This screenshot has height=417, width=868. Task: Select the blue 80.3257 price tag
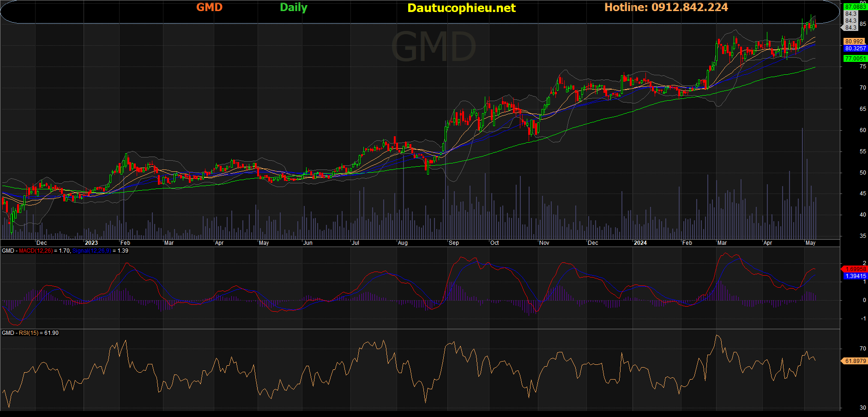point(855,48)
